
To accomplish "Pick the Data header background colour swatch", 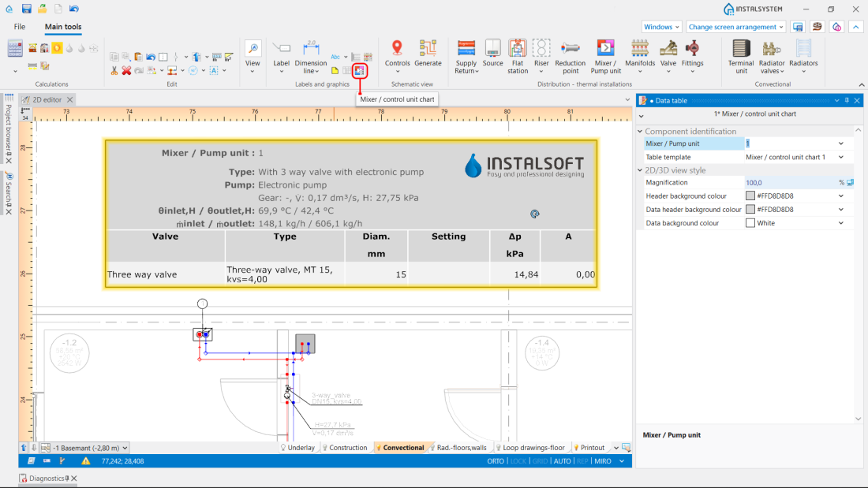I will click(x=750, y=209).
